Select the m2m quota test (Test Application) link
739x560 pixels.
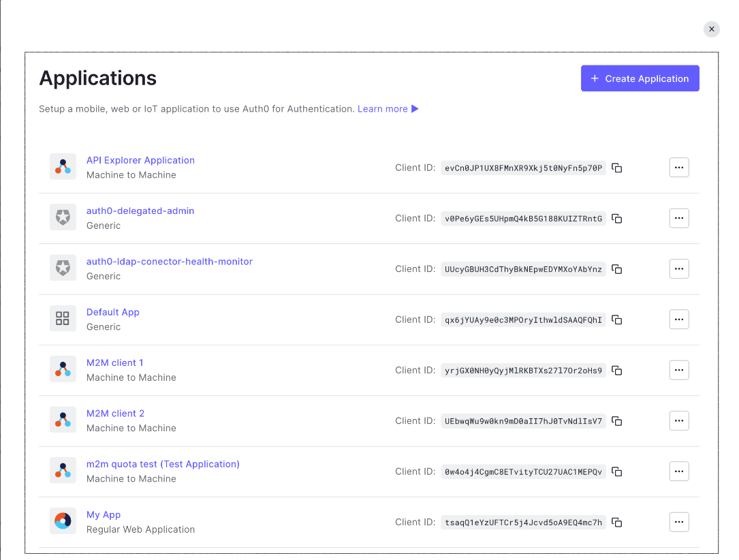tap(163, 464)
